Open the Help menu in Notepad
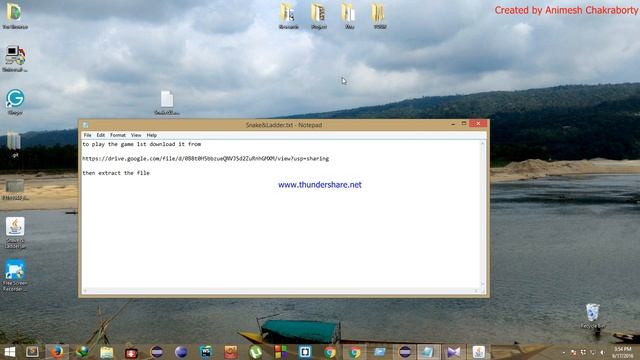The height and width of the screenshot is (360, 640). (x=151, y=135)
